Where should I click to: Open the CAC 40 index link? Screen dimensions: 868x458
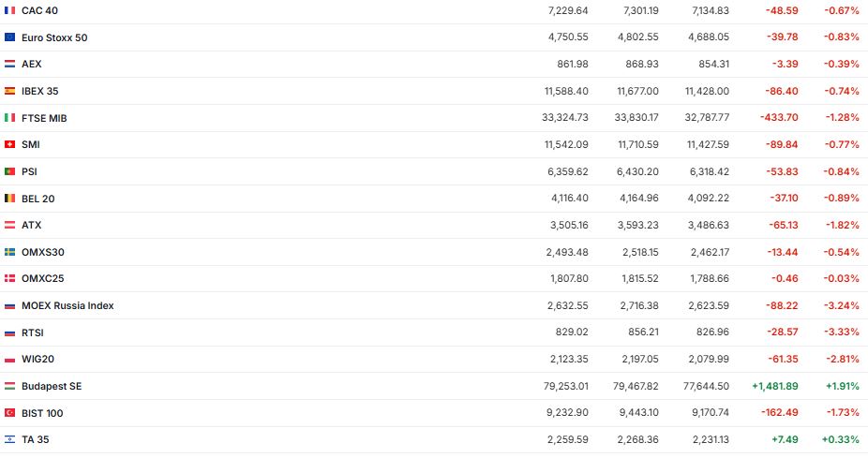click(x=42, y=10)
